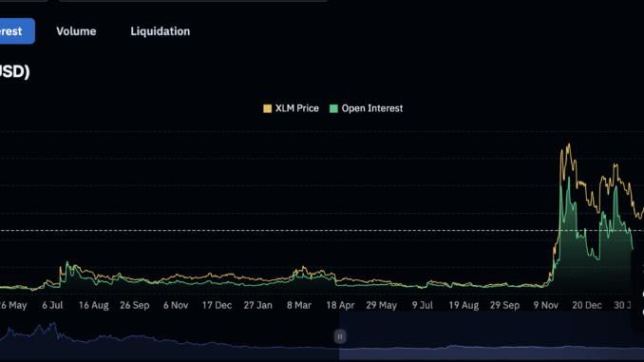Open the Liquidation tab
This screenshot has width=644, height=362.
[161, 31]
